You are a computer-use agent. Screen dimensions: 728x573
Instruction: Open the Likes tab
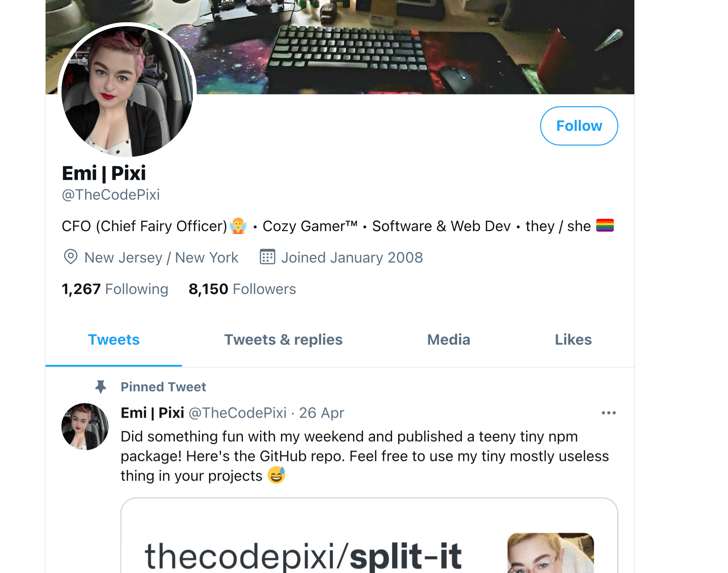point(573,340)
